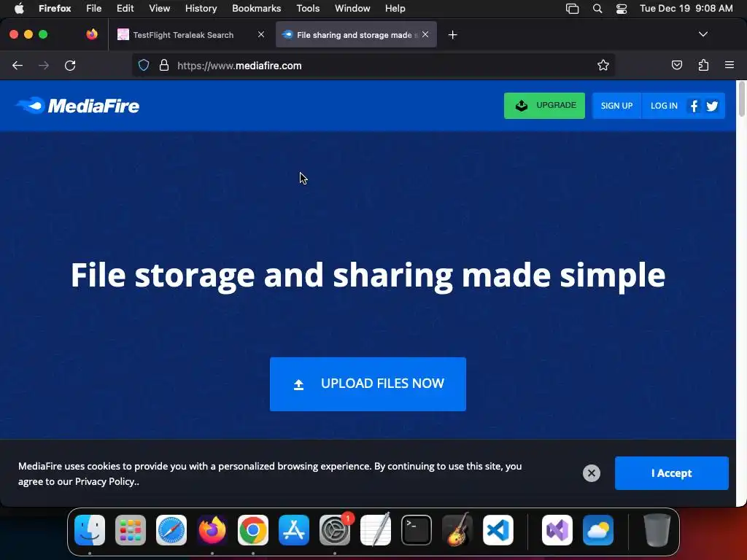Open the Firefox application menu
This screenshot has height=560, width=747.
click(x=55, y=8)
